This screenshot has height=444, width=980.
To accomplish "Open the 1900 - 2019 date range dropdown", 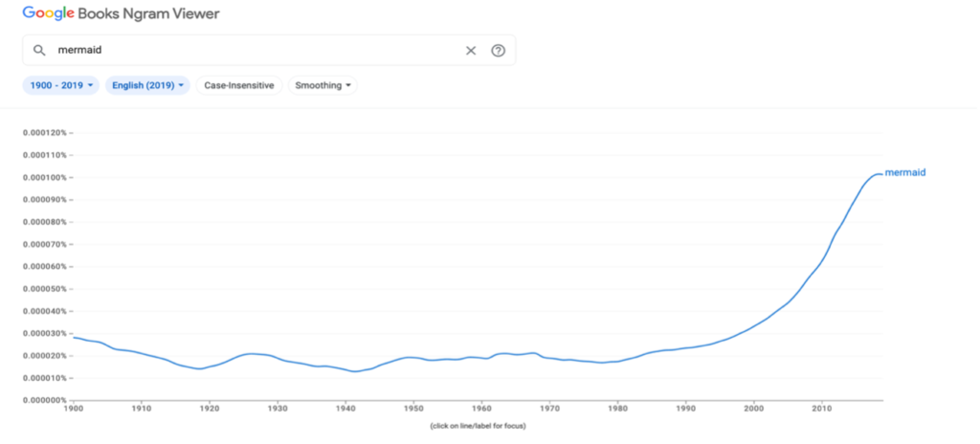I will pyautogui.click(x=60, y=85).
